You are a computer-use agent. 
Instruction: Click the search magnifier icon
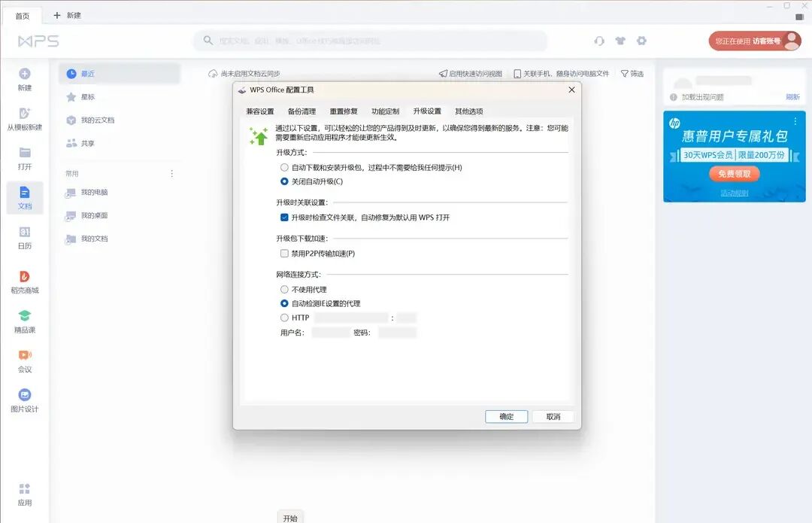click(208, 40)
